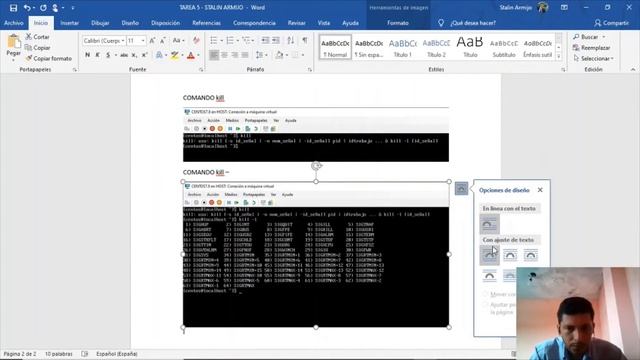This screenshot has width=640, height=360.
Task: Switch to Insertar tab
Action: tap(69, 23)
